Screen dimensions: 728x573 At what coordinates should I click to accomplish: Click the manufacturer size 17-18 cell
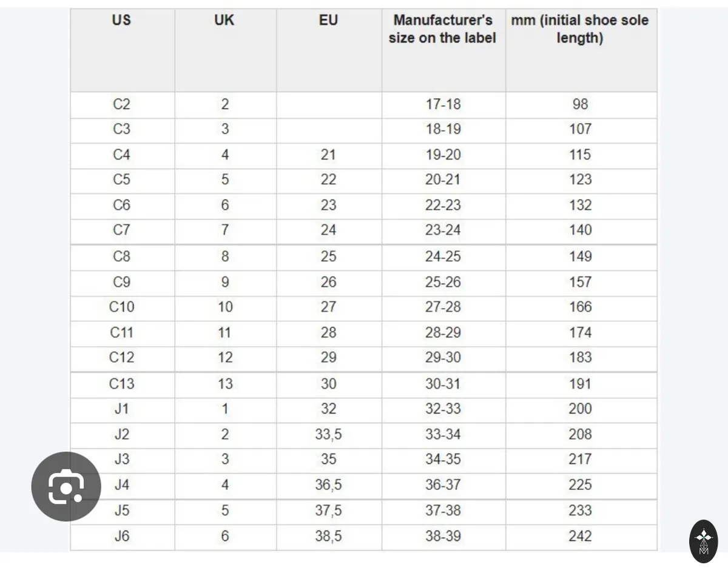pos(443,105)
